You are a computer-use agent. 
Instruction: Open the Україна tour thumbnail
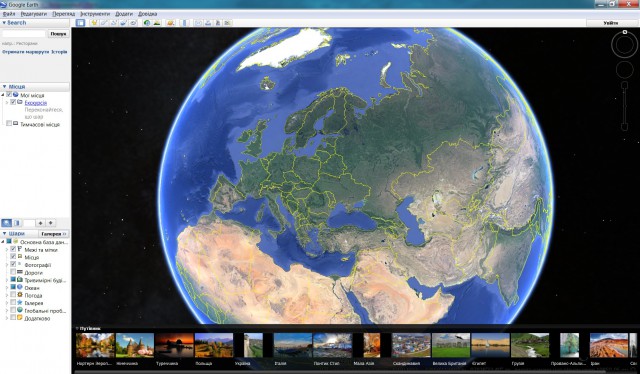pyautogui.click(x=253, y=345)
